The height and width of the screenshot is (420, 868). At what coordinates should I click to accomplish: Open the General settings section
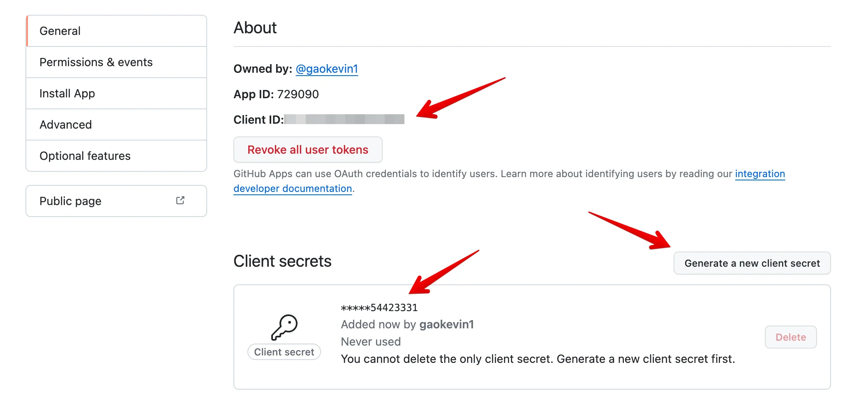[x=60, y=30]
